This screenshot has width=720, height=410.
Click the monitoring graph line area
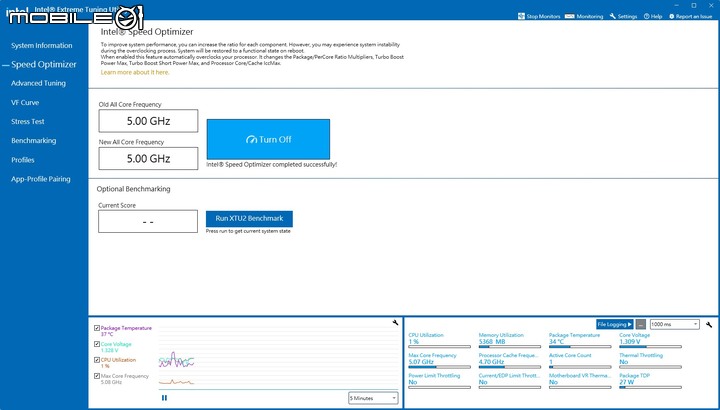click(x=278, y=358)
